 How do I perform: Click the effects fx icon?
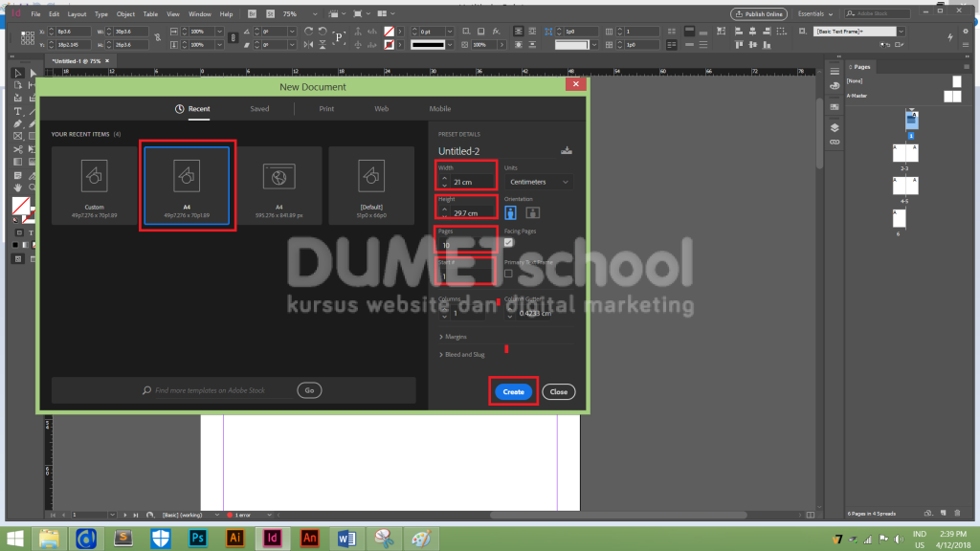pos(496,32)
